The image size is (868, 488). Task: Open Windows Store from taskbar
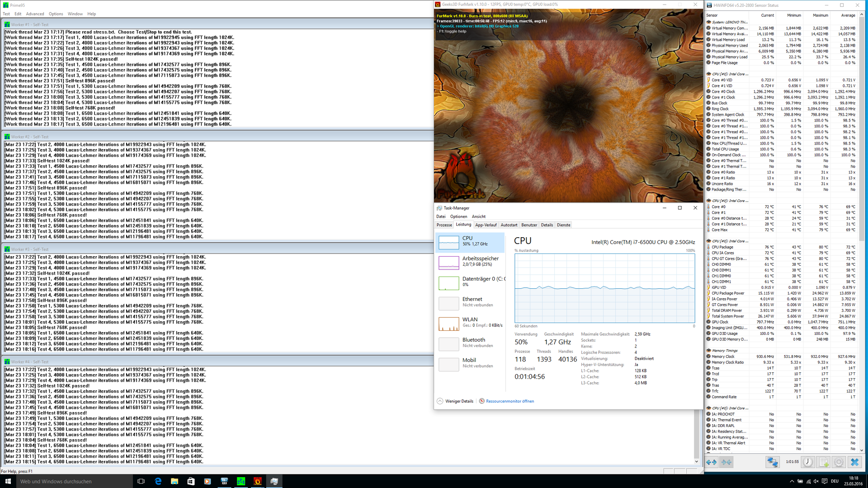point(191,481)
